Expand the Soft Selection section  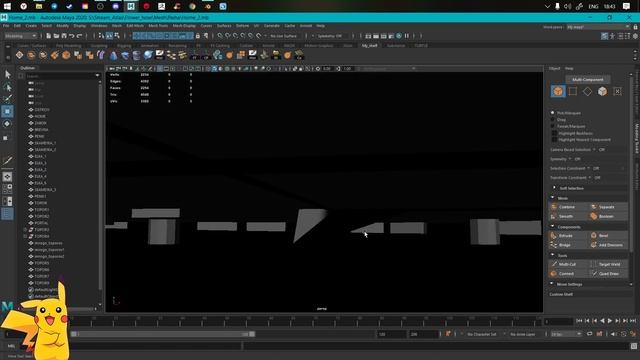[x=554, y=188]
